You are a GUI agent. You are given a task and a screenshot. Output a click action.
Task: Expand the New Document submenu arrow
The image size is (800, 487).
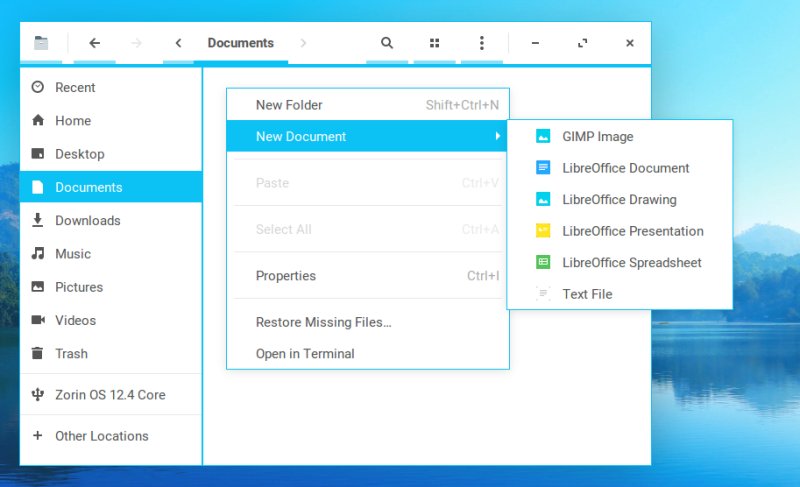point(497,136)
